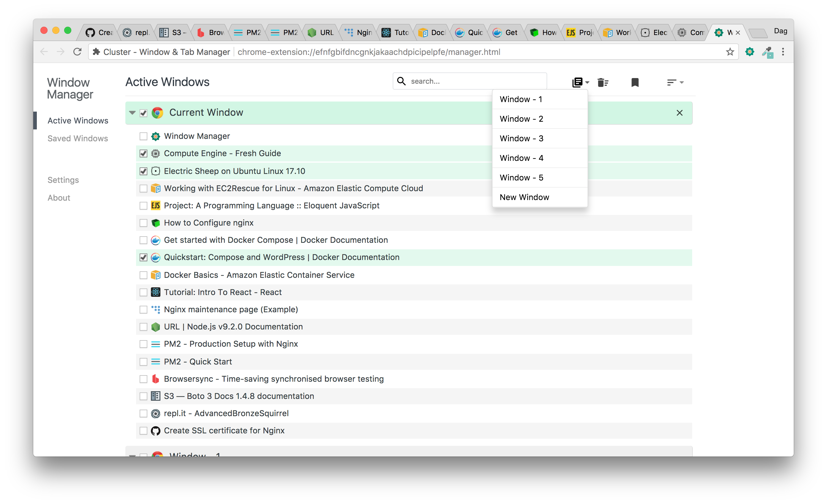Click the search input field
This screenshot has height=504, width=827.
470,81
